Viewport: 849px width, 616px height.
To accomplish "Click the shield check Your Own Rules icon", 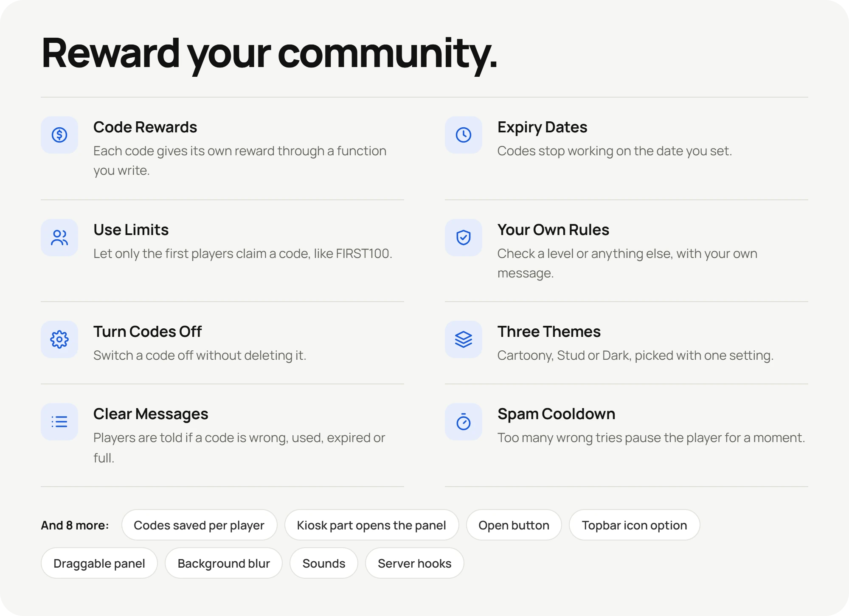I will point(464,238).
